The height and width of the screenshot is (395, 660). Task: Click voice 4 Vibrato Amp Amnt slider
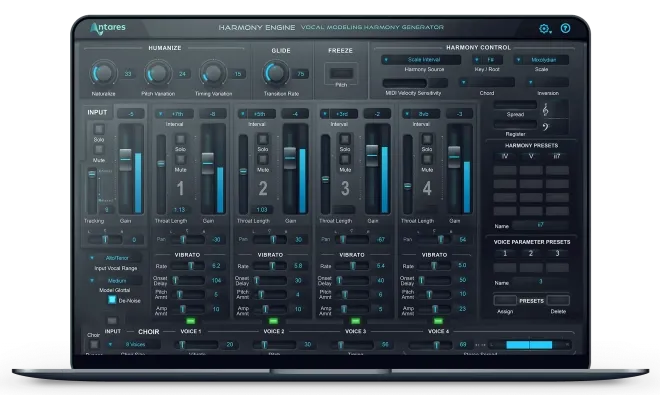(x=434, y=309)
